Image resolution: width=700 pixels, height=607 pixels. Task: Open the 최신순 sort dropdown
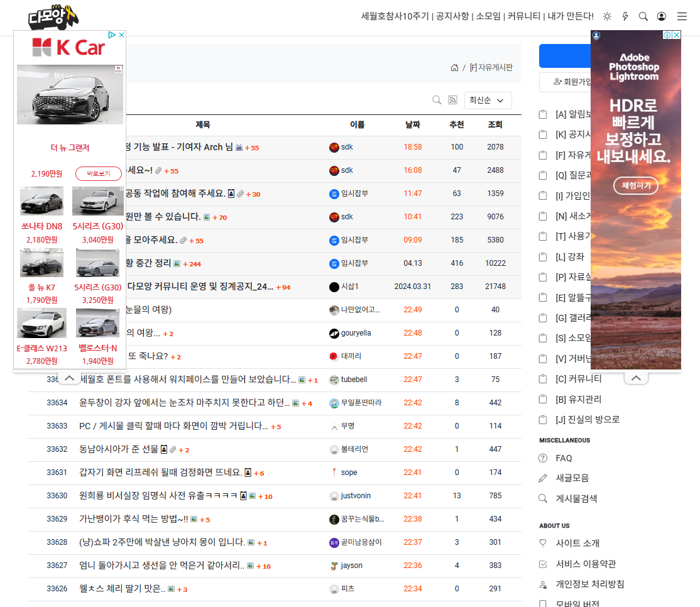pos(488,101)
